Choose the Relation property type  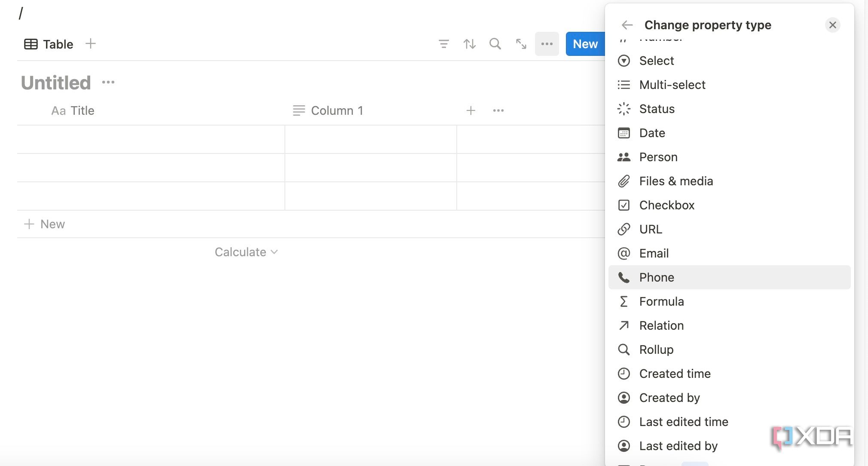[729, 325]
